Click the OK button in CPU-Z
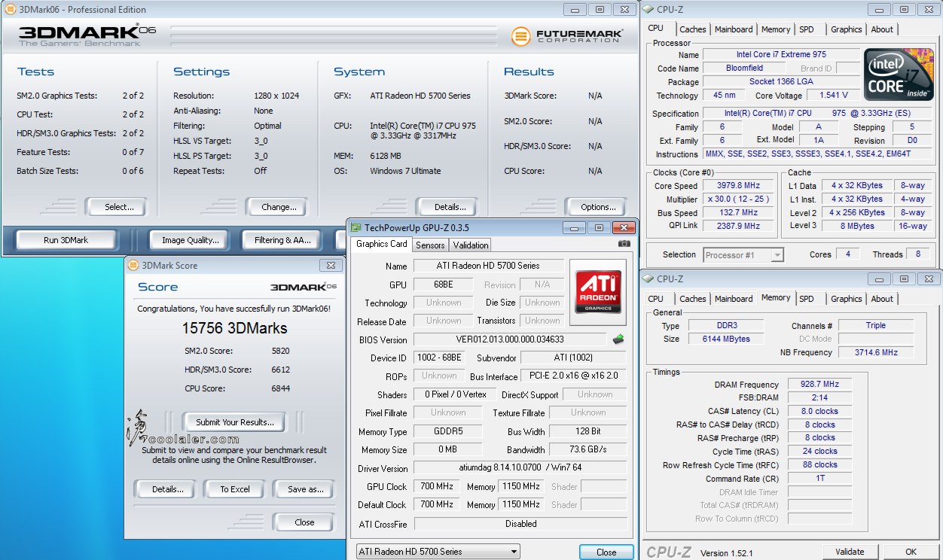 (911, 552)
